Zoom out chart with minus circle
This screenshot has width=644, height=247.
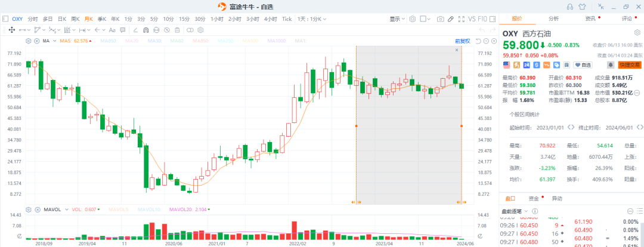pos(485,41)
